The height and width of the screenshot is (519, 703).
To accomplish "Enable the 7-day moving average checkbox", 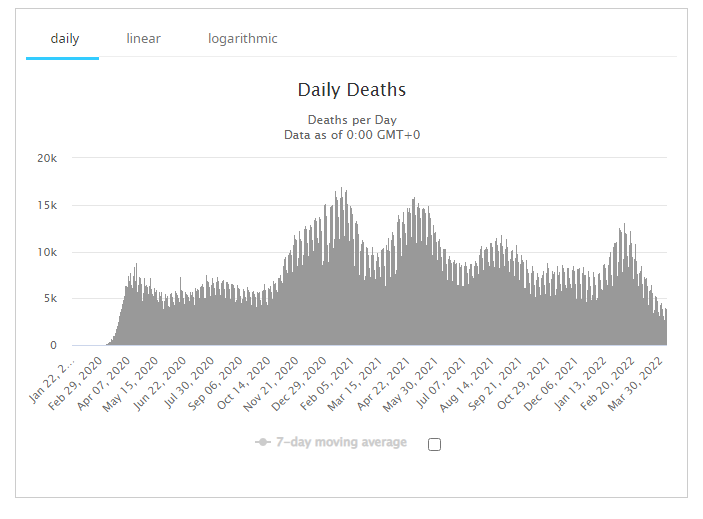I will tap(434, 444).
